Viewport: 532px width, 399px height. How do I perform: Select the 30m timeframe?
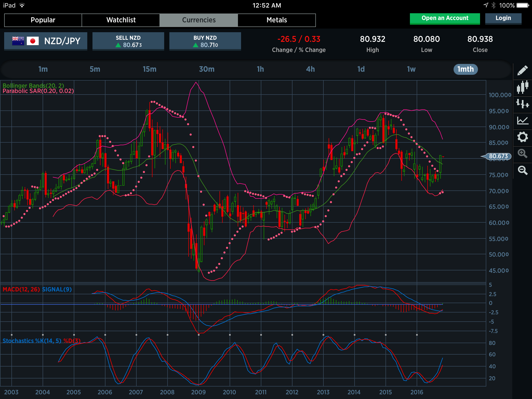point(207,69)
